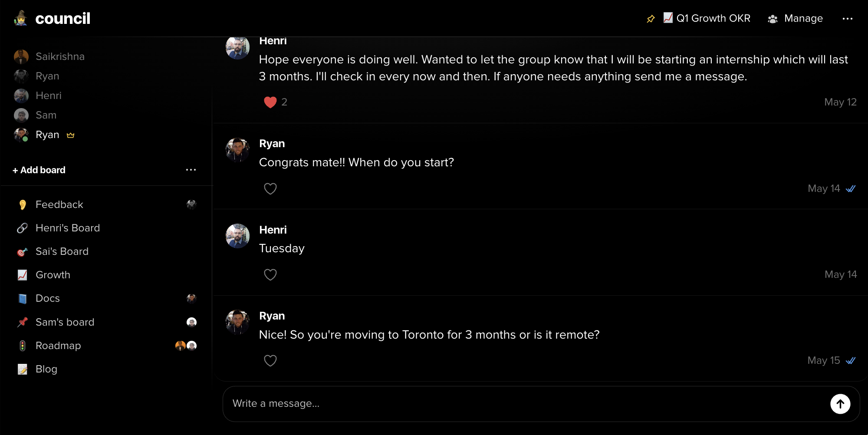868x435 pixels.
Task: Pin an item using the pin icon
Action: pos(651,18)
